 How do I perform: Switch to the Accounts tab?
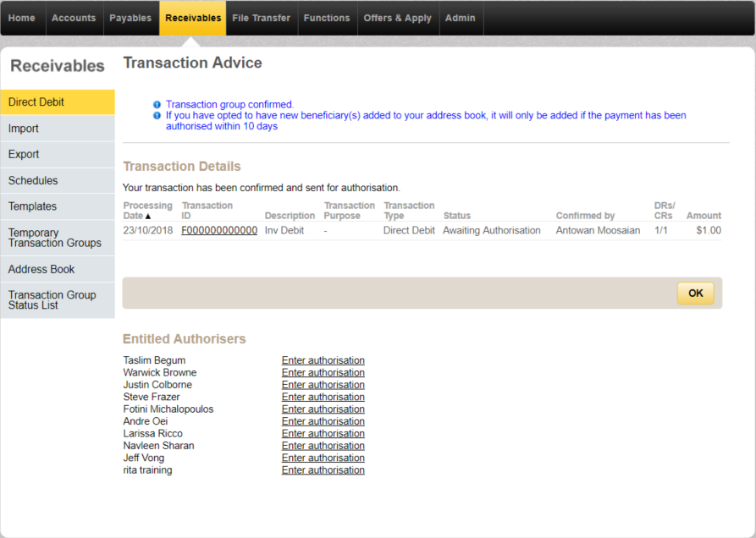[x=74, y=17]
